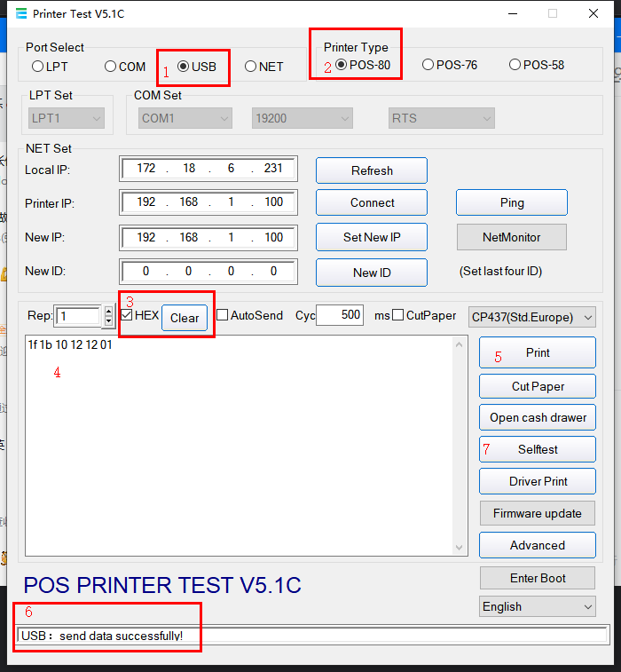The height and width of the screenshot is (672, 621).
Task: Toggle the HEX checkbox
Action: tap(127, 315)
